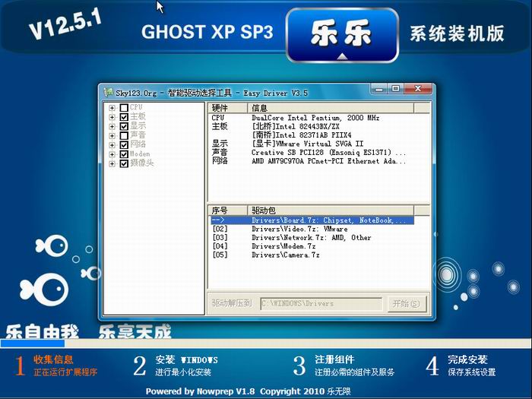This screenshot has width=532, height=399.
Task: Select the 摄像头 tree label
Action: click(142, 163)
